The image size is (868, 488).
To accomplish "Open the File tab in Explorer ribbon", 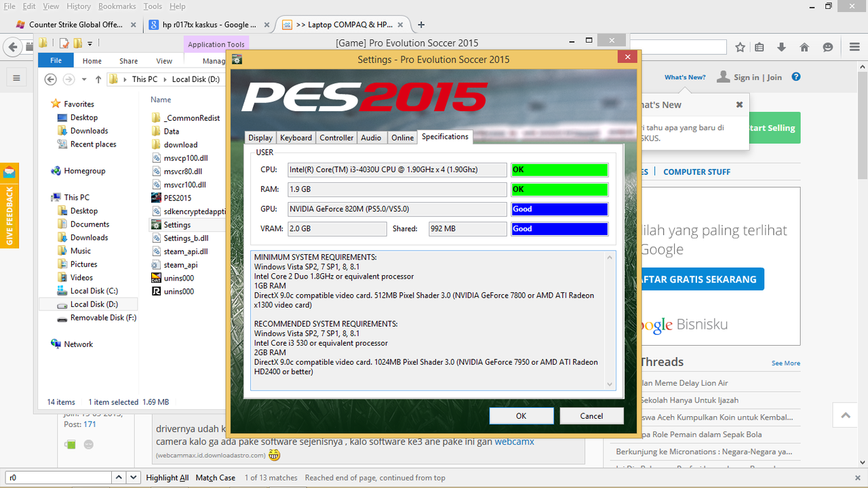I will [56, 60].
